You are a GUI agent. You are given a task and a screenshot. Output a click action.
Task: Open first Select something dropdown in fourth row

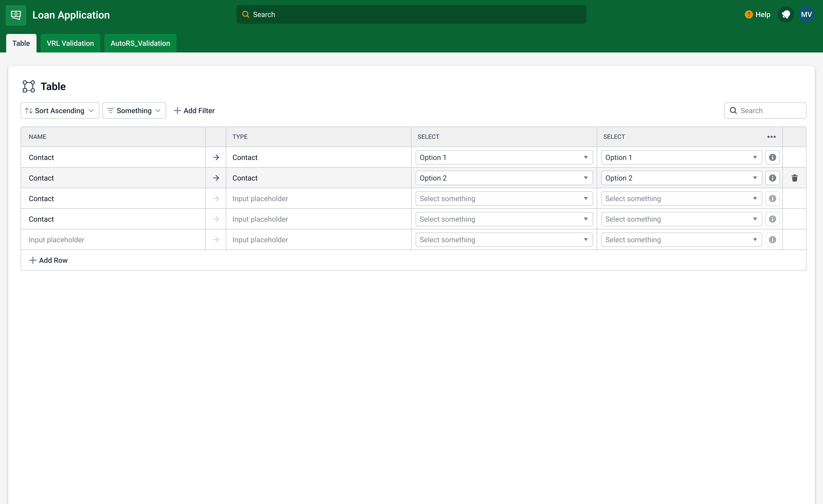tap(504, 219)
